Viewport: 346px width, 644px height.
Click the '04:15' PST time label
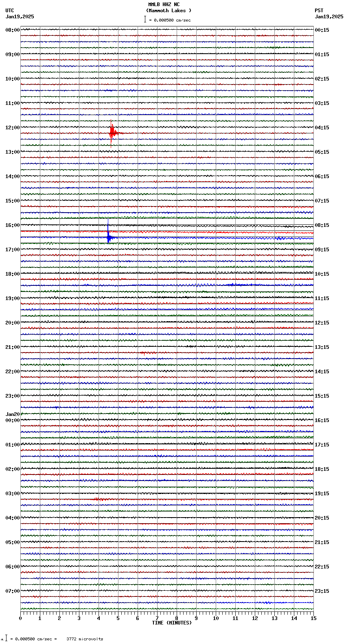pos(322,128)
